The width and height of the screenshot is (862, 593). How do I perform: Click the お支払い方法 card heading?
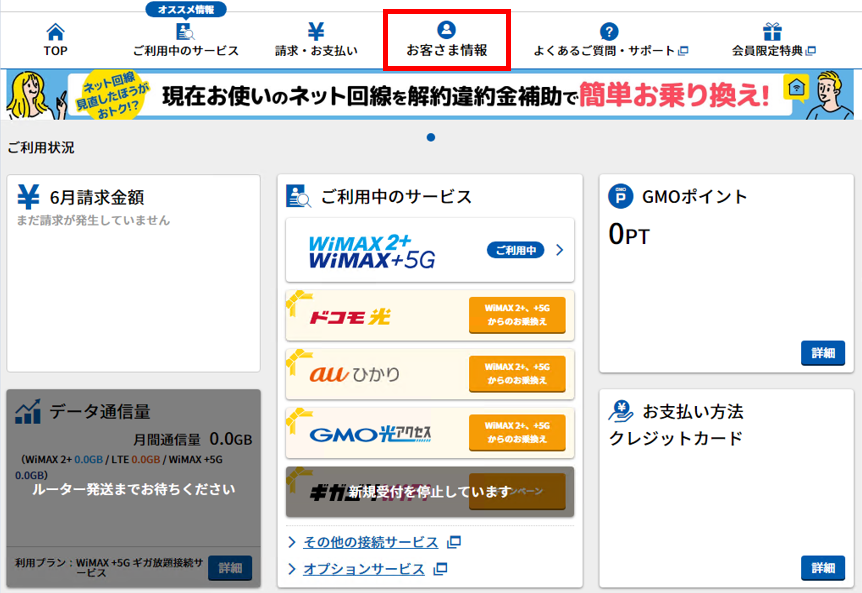[693, 412]
